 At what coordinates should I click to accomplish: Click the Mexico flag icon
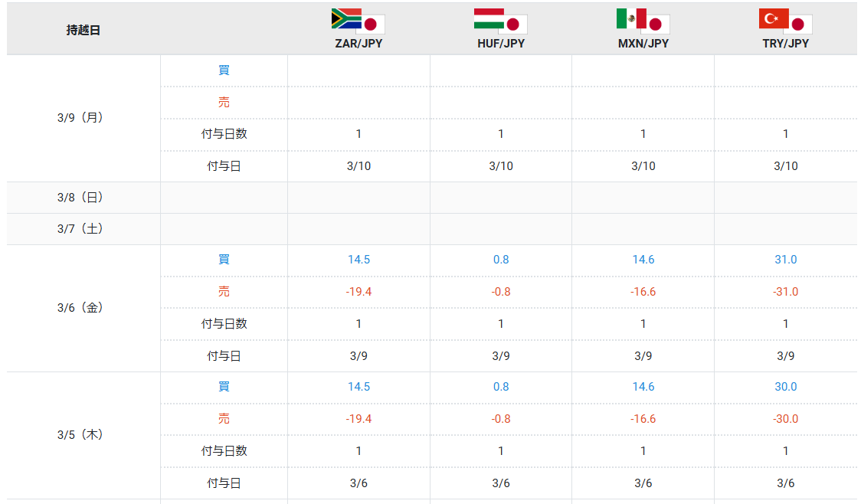(x=630, y=18)
